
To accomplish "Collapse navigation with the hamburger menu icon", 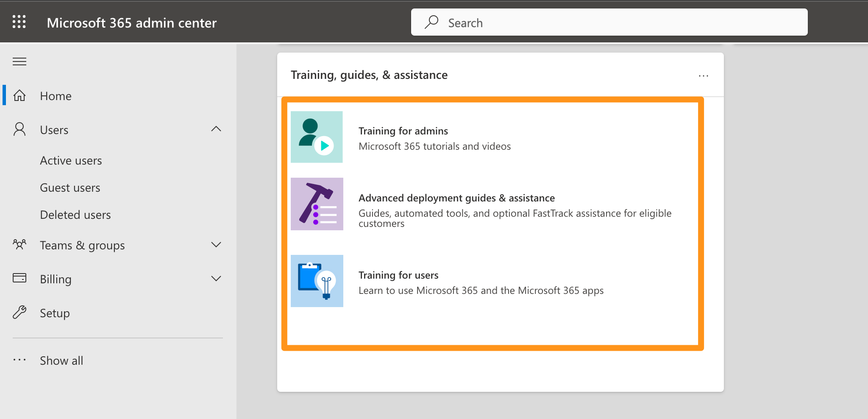I will [x=19, y=61].
